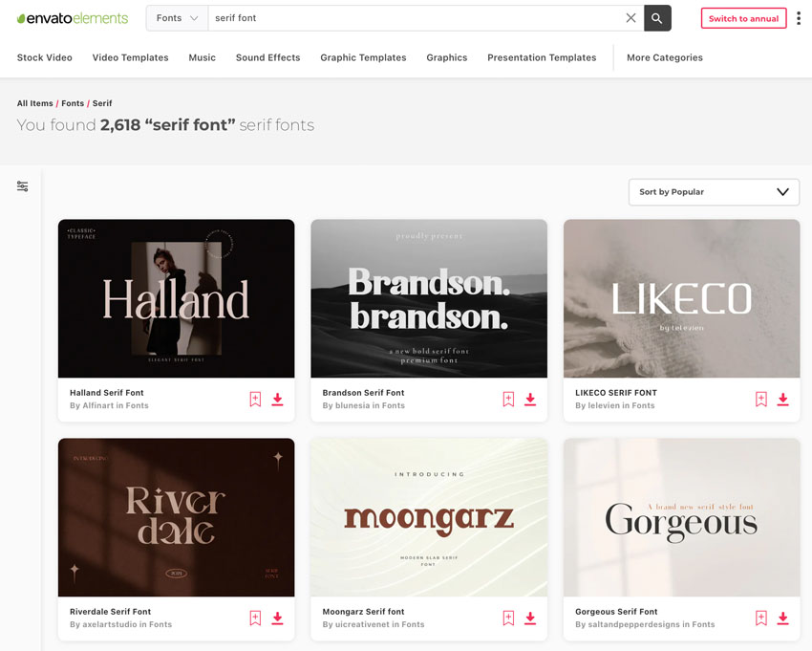
Task: Click the Envato Elements logo
Action: [73, 18]
